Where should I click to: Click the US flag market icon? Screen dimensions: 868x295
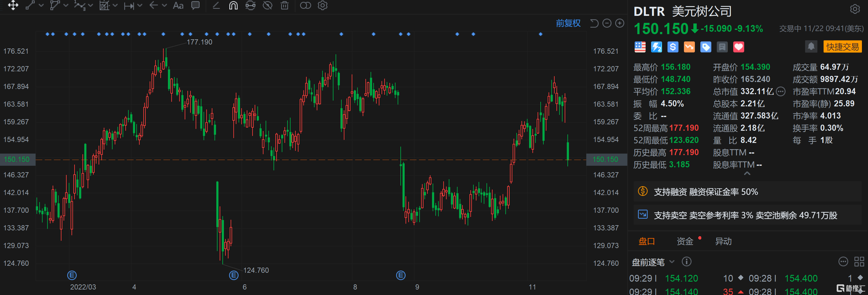[x=640, y=47]
